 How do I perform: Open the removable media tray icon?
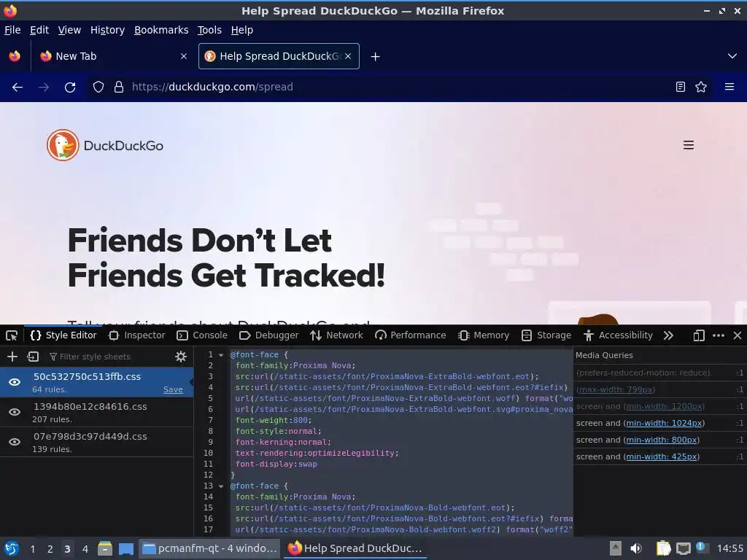click(x=616, y=548)
